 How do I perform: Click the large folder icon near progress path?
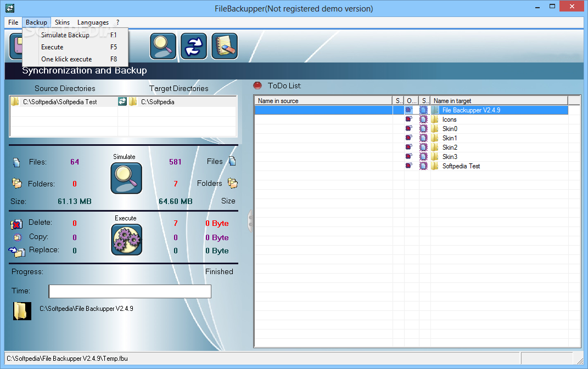click(x=22, y=311)
